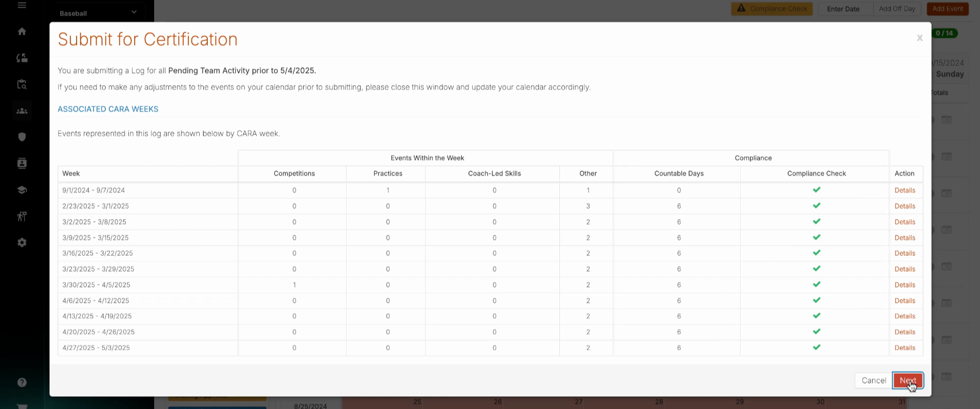Open Details for week 3/9/2025 - 3/15/2025
The width and height of the screenshot is (980, 409).
[905, 238]
